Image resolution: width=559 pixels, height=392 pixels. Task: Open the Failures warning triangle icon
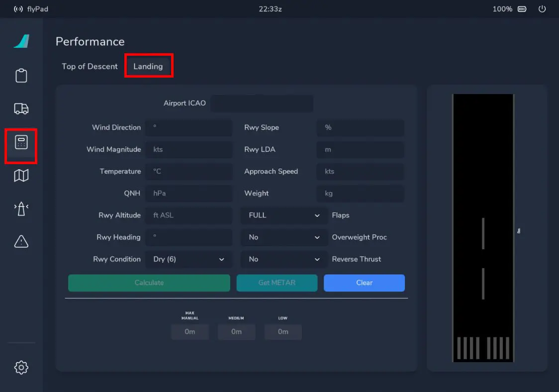click(x=21, y=241)
